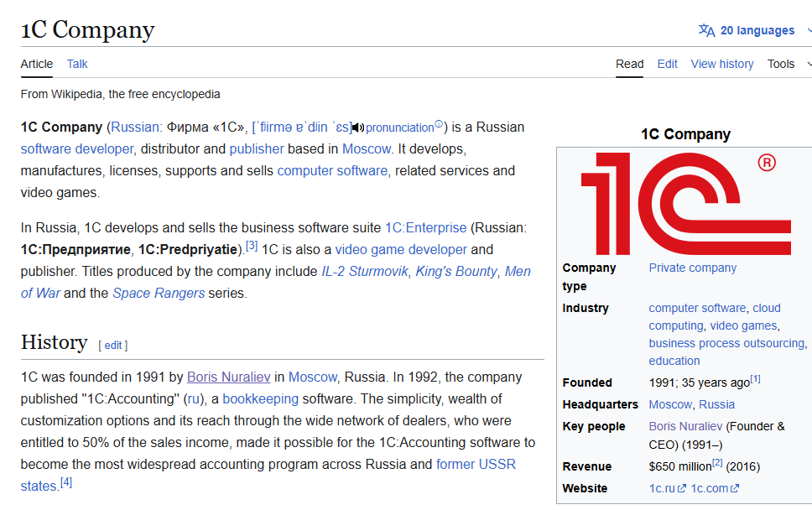The image size is (812, 510).
Task: Switch to the Article tab
Action: tap(37, 65)
